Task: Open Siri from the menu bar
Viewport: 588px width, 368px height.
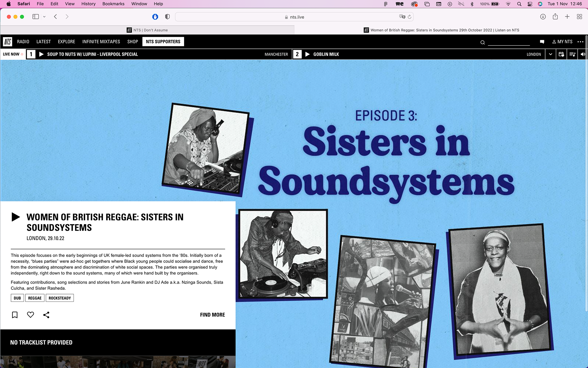Action: (x=540, y=4)
